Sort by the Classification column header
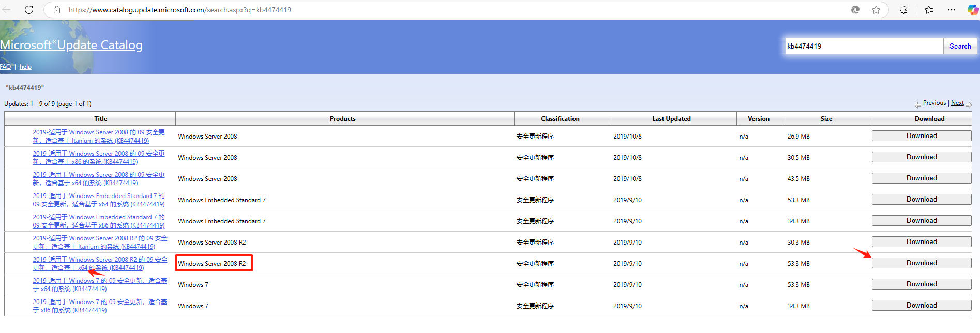980x333 pixels. click(x=560, y=119)
